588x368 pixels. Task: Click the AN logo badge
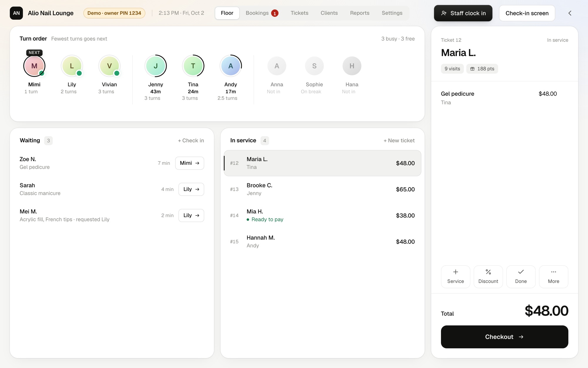(x=16, y=13)
